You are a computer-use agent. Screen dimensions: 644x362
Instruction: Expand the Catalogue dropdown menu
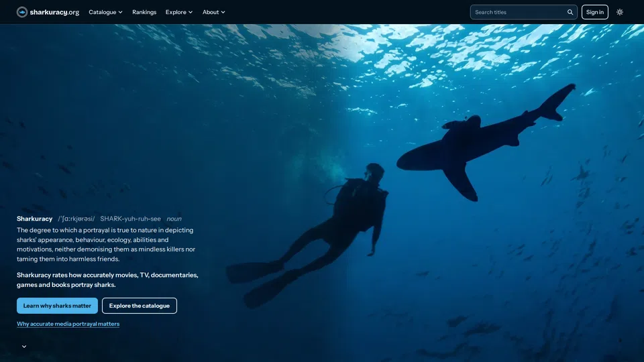(x=105, y=12)
